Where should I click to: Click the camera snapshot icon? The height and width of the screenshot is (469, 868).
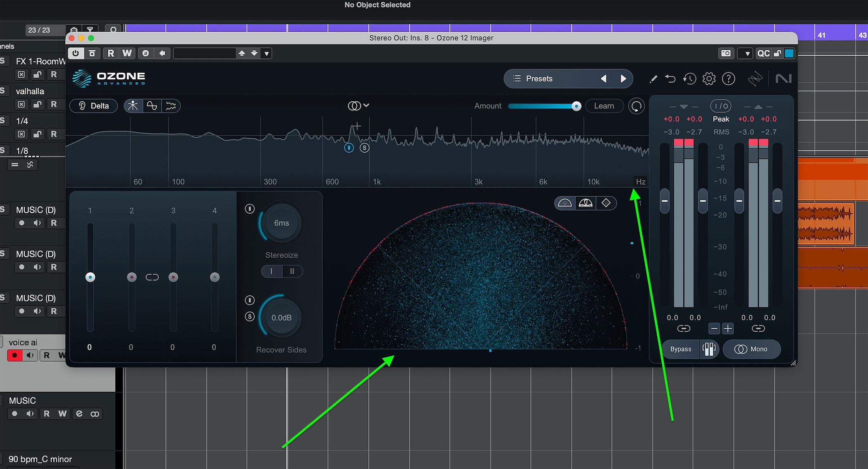pyautogui.click(x=726, y=53)
